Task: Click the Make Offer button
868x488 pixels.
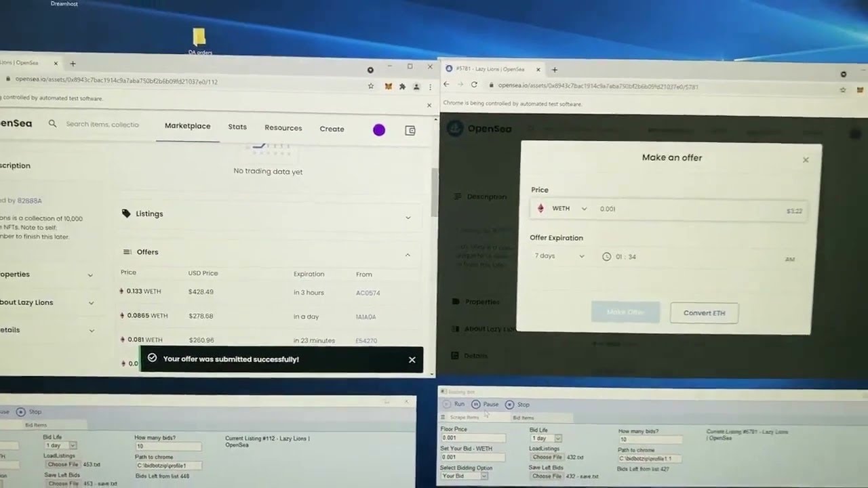Action: pos(625,312)
